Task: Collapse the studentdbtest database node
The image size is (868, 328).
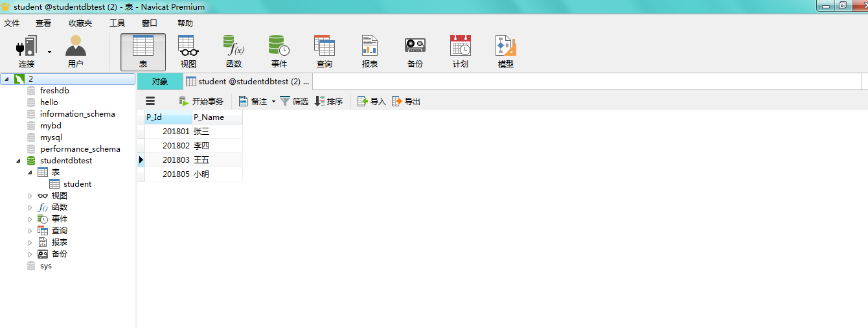Action: pos(18,161)
